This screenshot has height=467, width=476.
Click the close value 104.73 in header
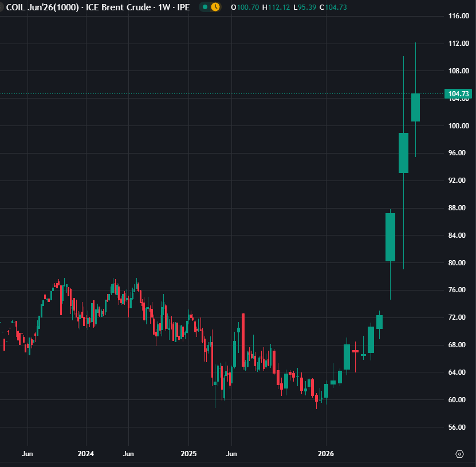tap(336, 7)
